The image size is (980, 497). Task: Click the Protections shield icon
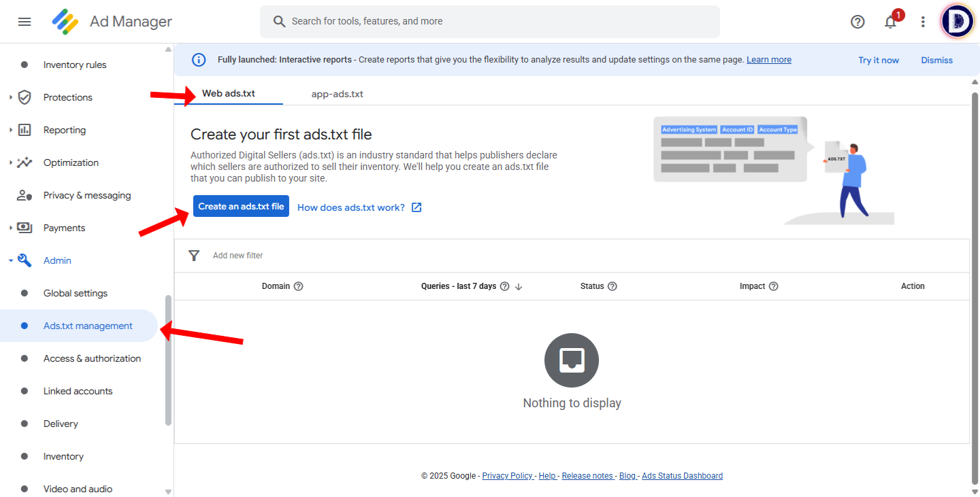tap(24, 97)
